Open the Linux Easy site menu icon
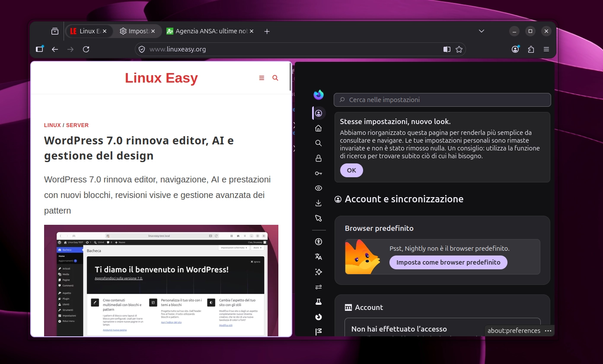 click(x=262, y=78)
